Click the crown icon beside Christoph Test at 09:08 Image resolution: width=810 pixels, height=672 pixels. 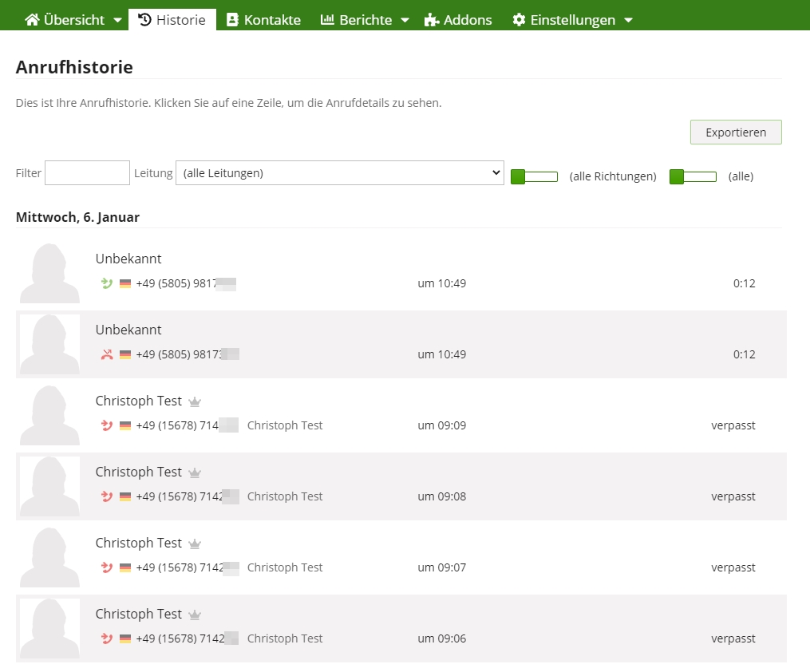pyautogui.click(x=195, y=472)
